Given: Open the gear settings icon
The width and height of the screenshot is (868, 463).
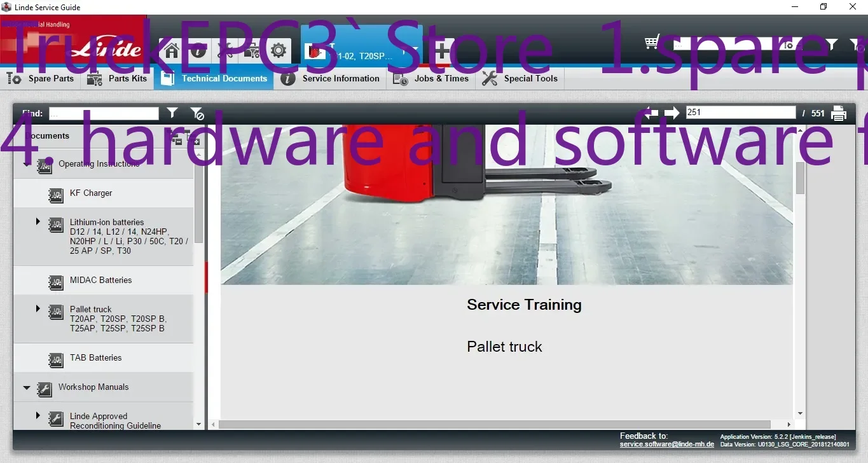Looking at the screenshot, I should tap(279, 51).
